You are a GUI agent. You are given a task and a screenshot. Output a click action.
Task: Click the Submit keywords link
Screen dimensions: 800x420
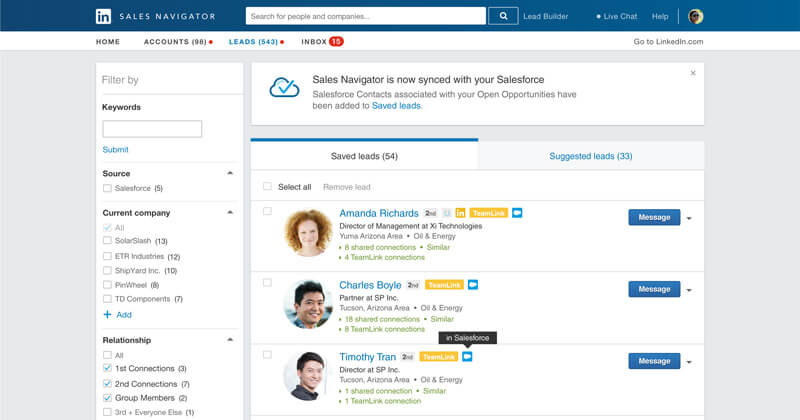(115, 150)
